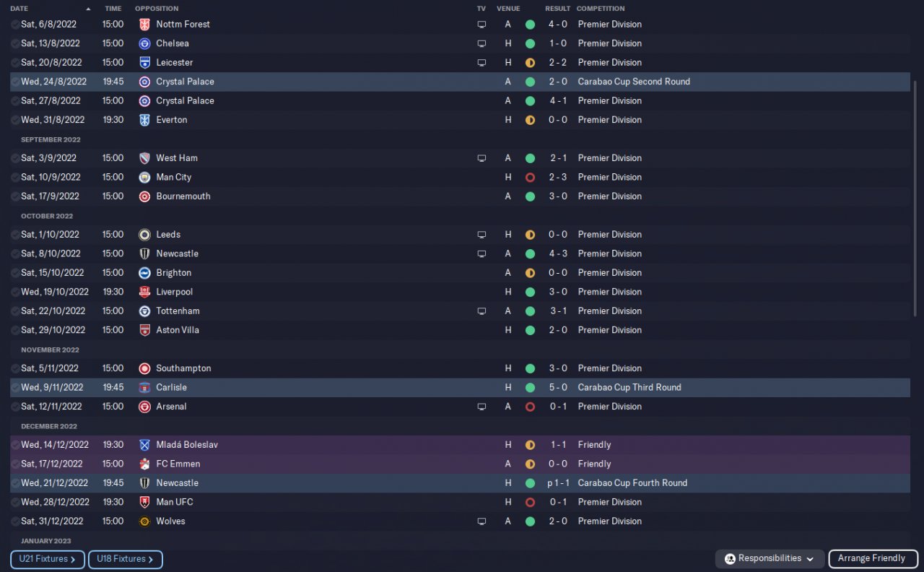Open the 5 - 0 result against Carlisle
924x572 pixels.
coord(557,388)
